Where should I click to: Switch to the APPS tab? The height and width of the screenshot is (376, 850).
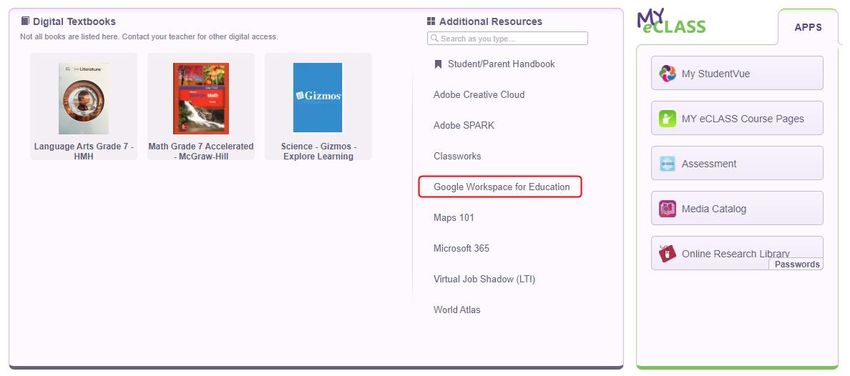[x=808, y=27]
